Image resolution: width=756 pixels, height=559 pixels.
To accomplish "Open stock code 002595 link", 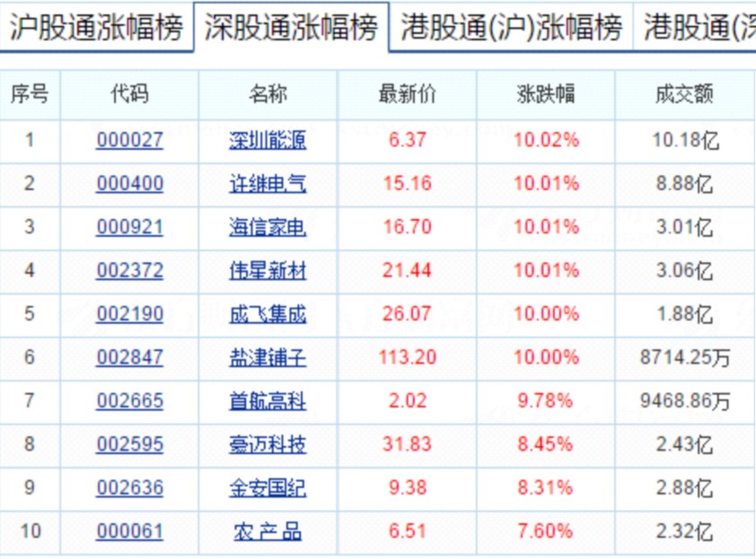I will click(130, 444).
